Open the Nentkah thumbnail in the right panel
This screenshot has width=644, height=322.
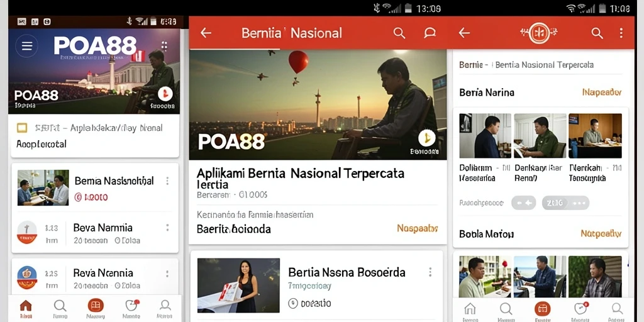pyautogui.click(x=595, y=136)
